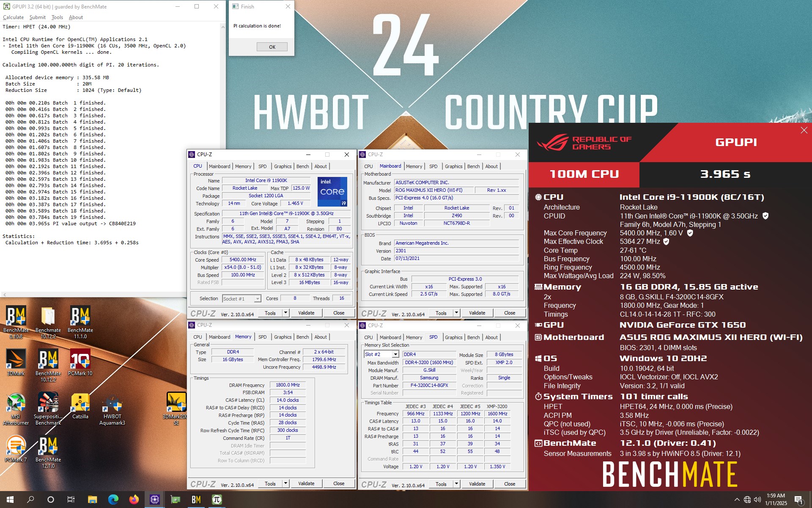Click the taskbar clock showing 1:59 AM
Screen dimensions: 812x508
pyautogui.click(x=776, y=500)
